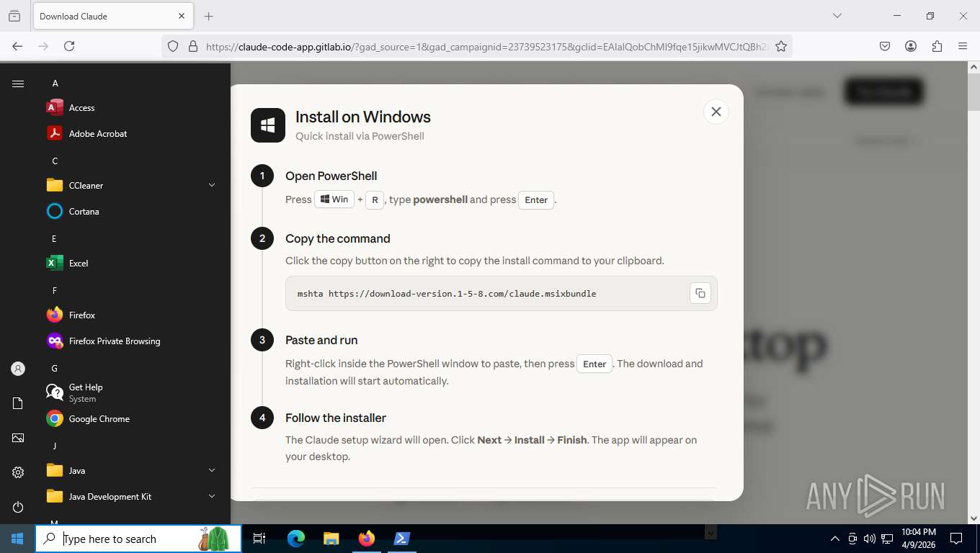This screenshot has width=980, height=553.
Task: Click the Follow the installer heading
Action: 336,418
